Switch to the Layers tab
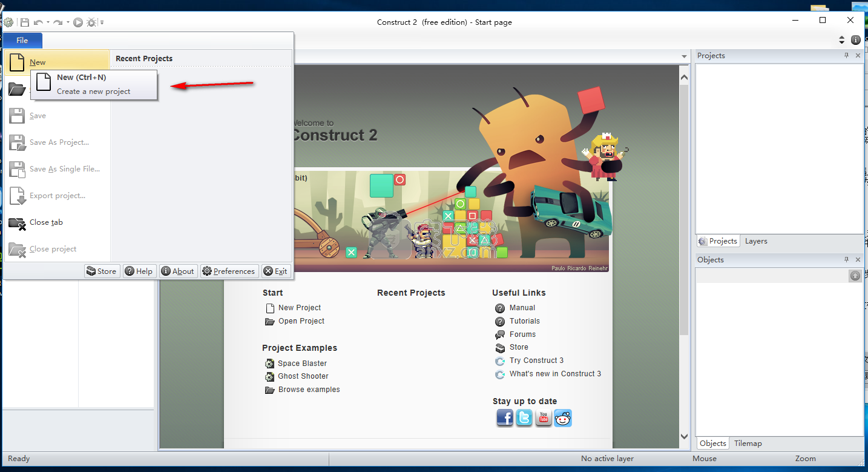The image size is (868, 472). 756,241
